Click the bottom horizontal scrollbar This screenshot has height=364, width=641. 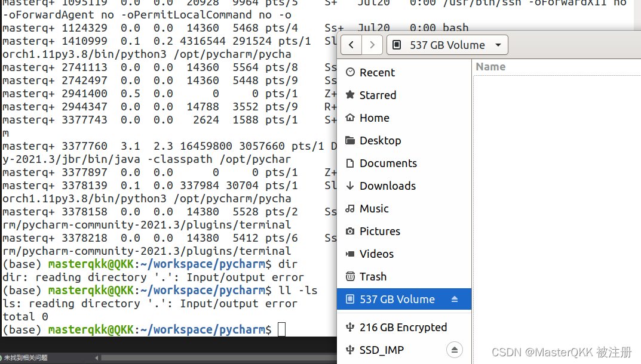coord(219,358)
